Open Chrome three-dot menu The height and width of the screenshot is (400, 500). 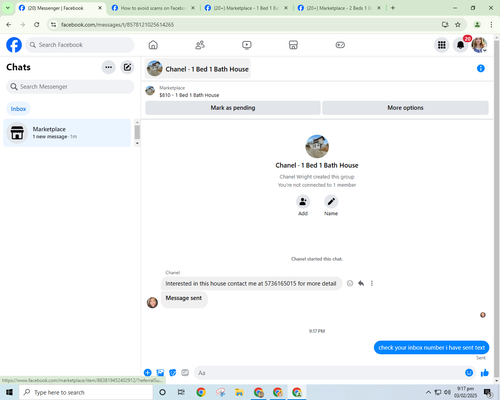491,24
